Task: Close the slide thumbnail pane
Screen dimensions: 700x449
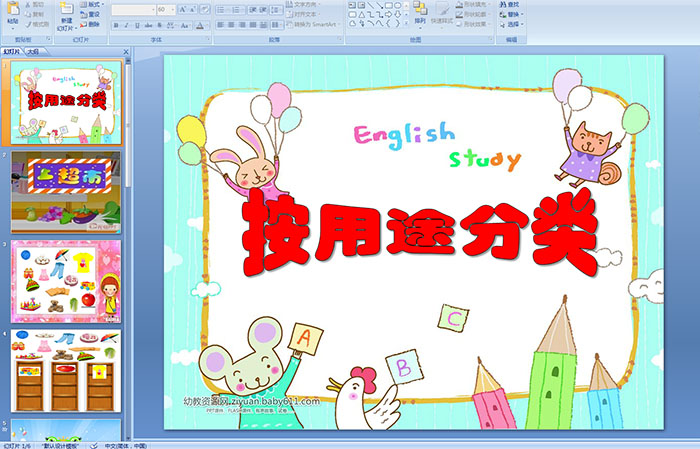Action: (x=126, y=52)
